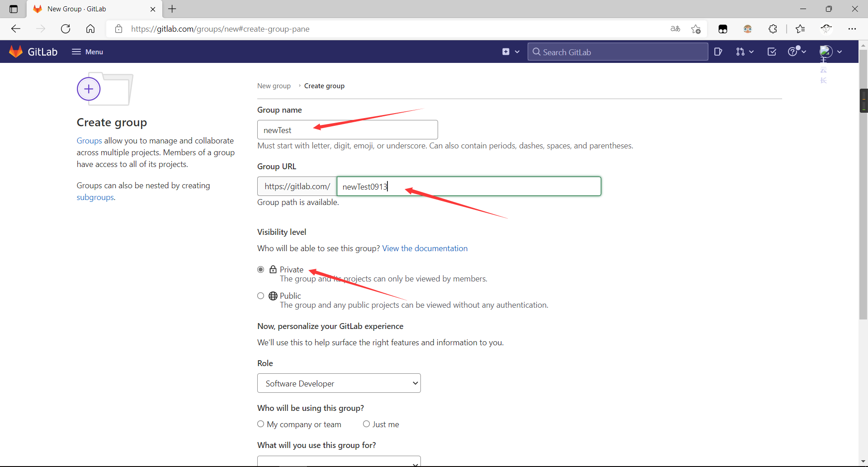Click the New group breadcrumb

point(274,86)
